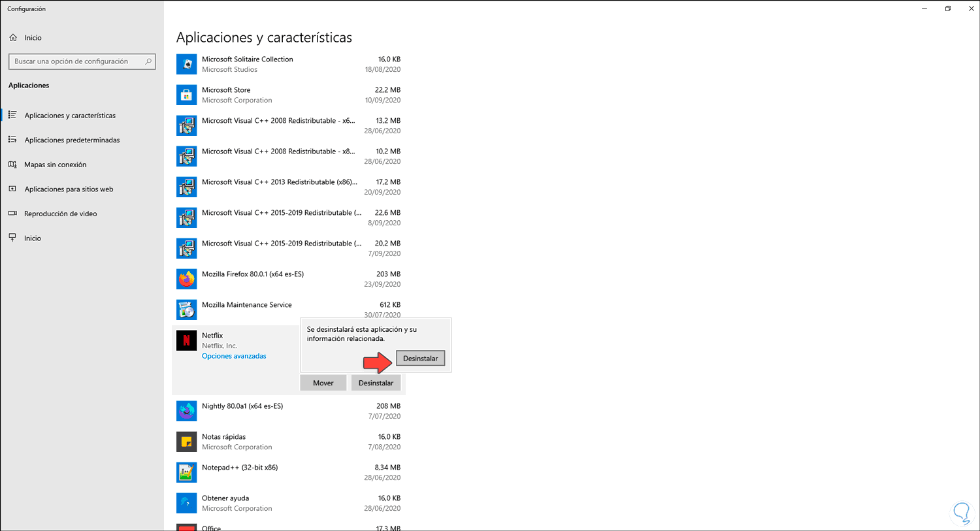Viewport: 980px width, 531px height.
Task: Open Aplicaciones para sitios web
Action: pyautogui.click(x=69, y=189)
